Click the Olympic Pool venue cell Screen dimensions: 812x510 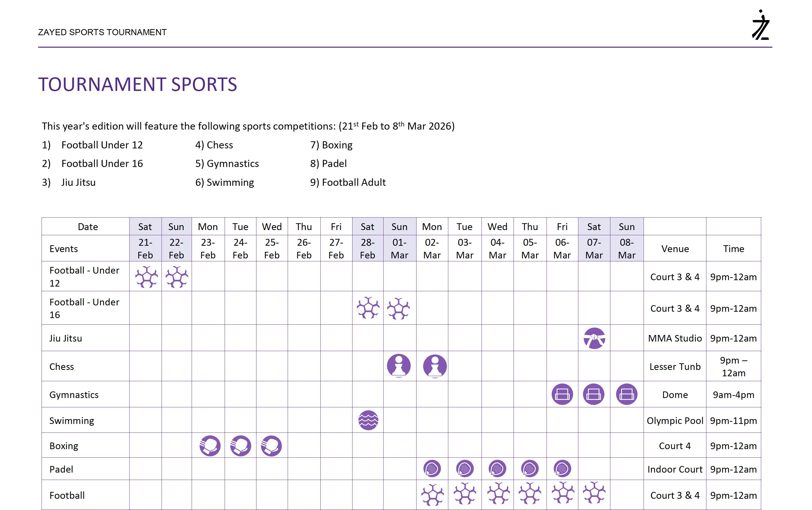coord(675,421)
